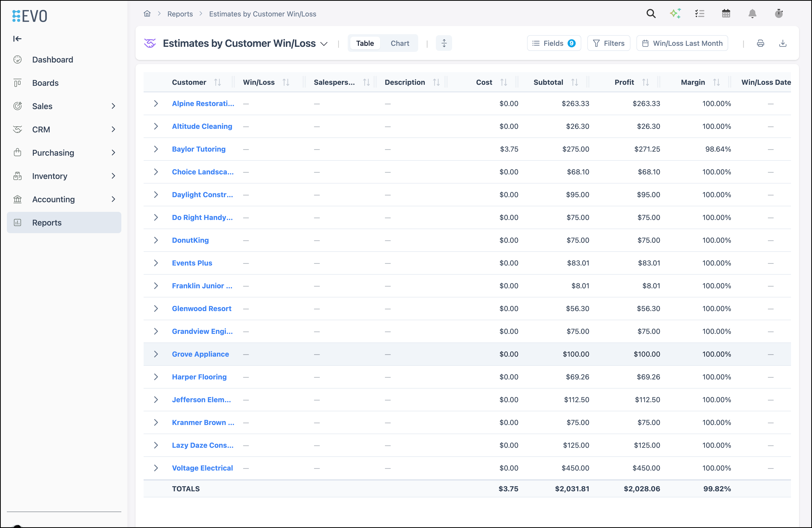Switch to the Table view tab
The width and height of the screenshot is (812, 528).
(365, 43)
